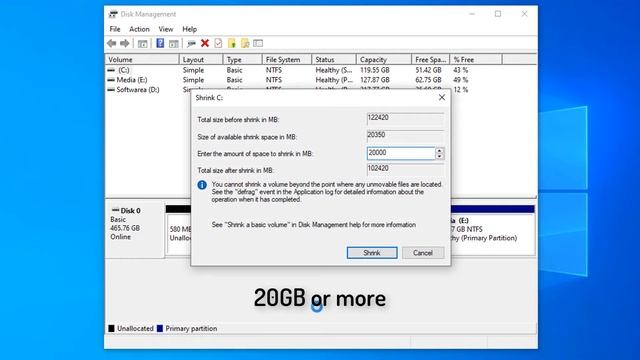Click the red X delete icon
Viewport: 640px width, 360px height.
pyautogui.click(x=205, y=43)
